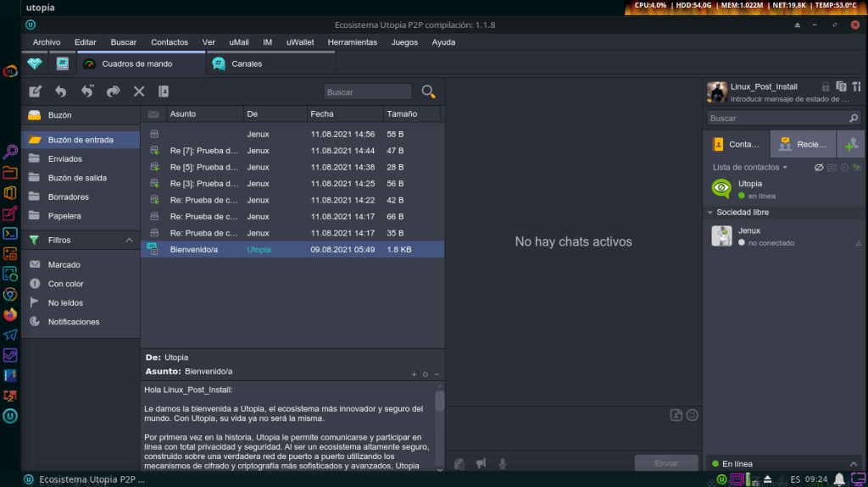Open the Papelera folder

point(64,216)
